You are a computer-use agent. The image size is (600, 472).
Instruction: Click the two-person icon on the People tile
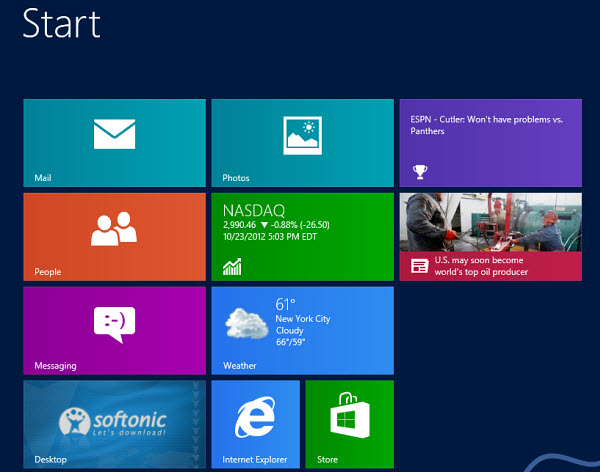[x=114, y=230]
